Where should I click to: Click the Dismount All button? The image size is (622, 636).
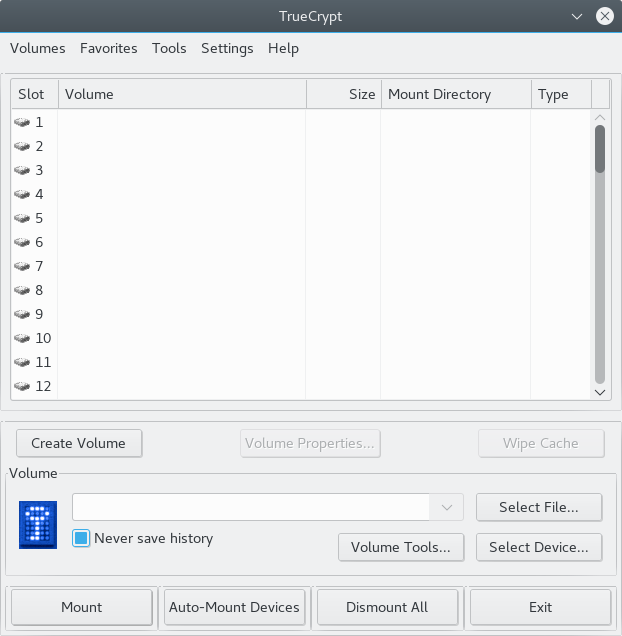click(x=387, y=607)
